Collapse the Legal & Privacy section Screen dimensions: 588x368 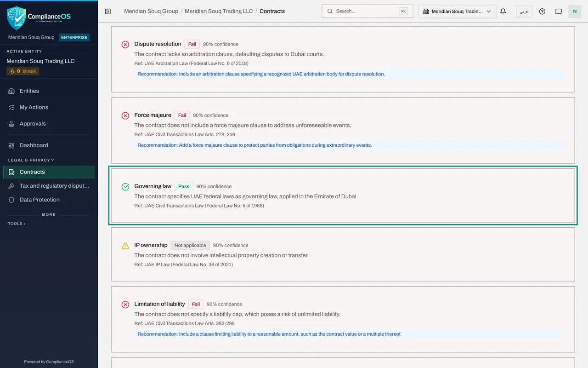(31, 160)
